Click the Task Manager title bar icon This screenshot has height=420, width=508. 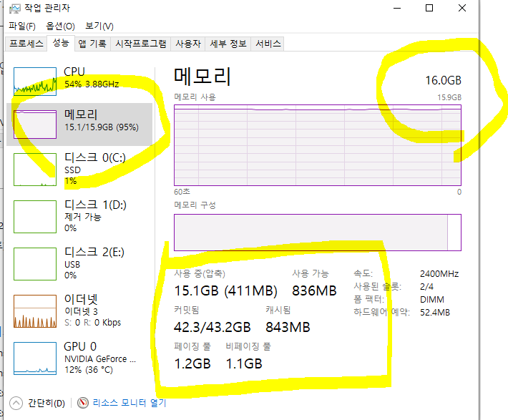click(14, 9)
